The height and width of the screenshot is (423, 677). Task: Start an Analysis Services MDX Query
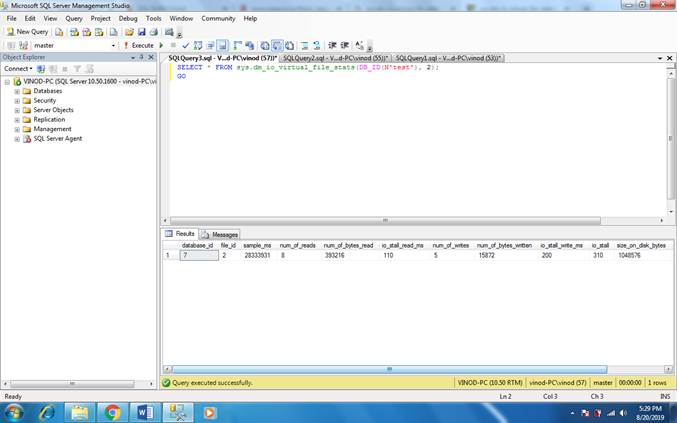tap(74, 32)
